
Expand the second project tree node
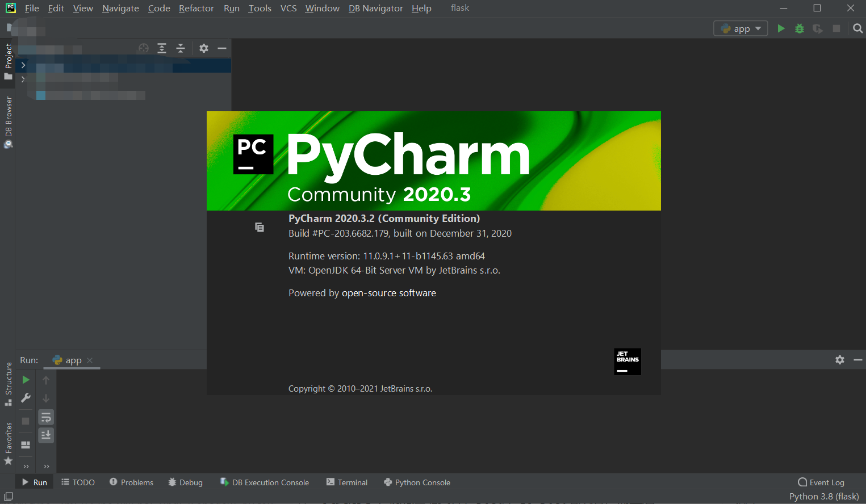[x=23, y=79]
